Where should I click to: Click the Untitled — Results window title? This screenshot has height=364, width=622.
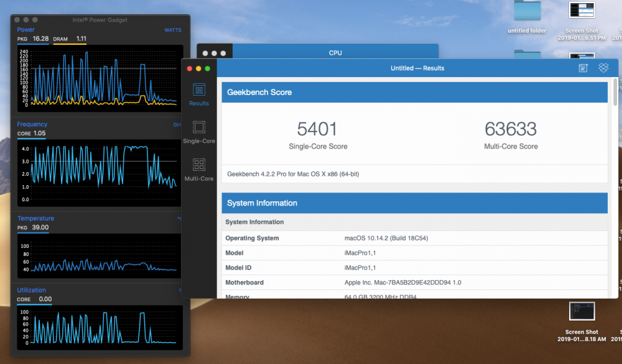417,68
